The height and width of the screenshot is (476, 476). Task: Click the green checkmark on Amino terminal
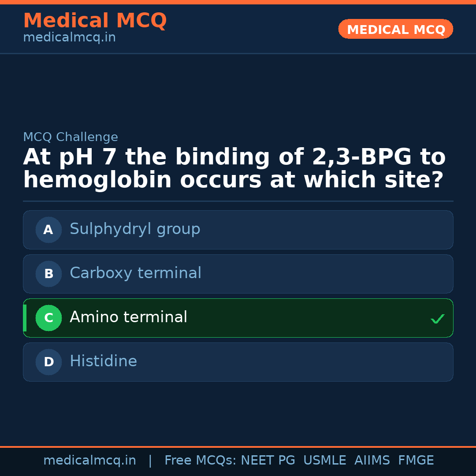437,319
